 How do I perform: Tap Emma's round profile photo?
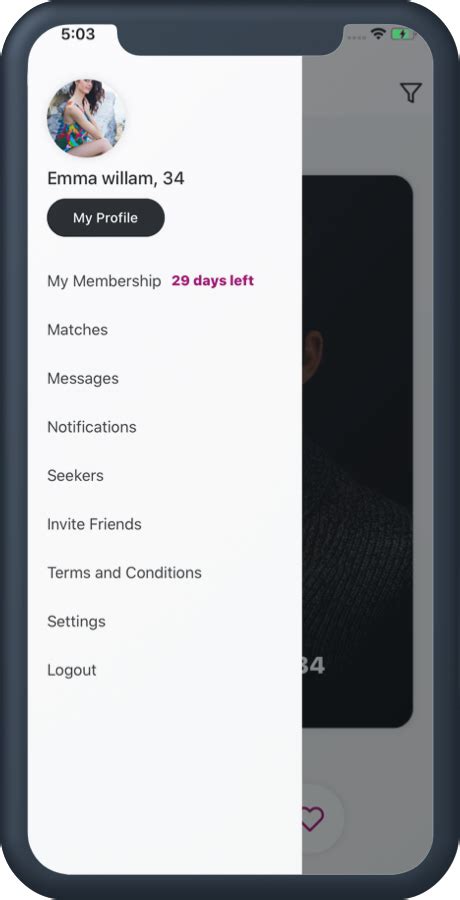click(86, 118)
